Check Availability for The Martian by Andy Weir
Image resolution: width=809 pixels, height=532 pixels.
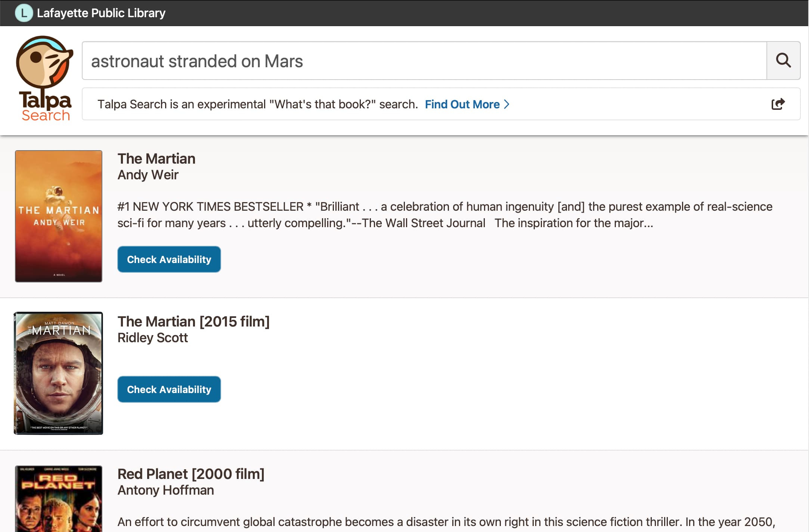click(169, 259)
